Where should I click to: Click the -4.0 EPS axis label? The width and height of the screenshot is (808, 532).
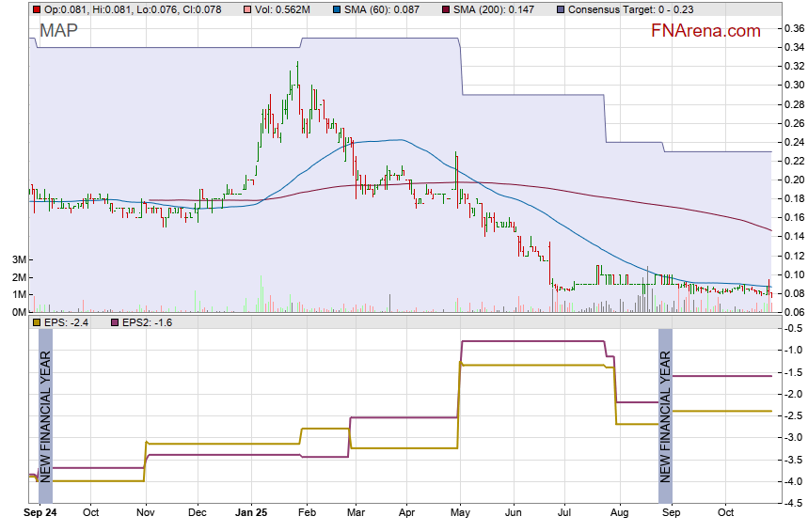coord(792,481)
